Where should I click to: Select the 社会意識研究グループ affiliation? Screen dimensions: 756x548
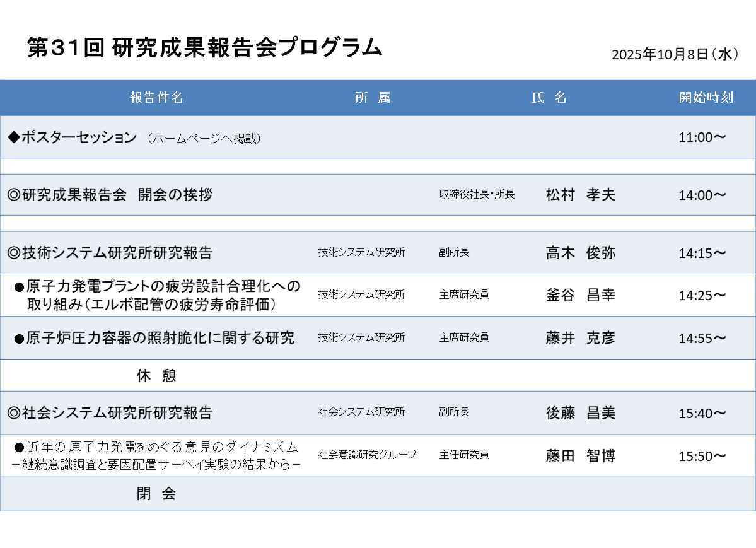pyautogui.click(x=367, y=455)
